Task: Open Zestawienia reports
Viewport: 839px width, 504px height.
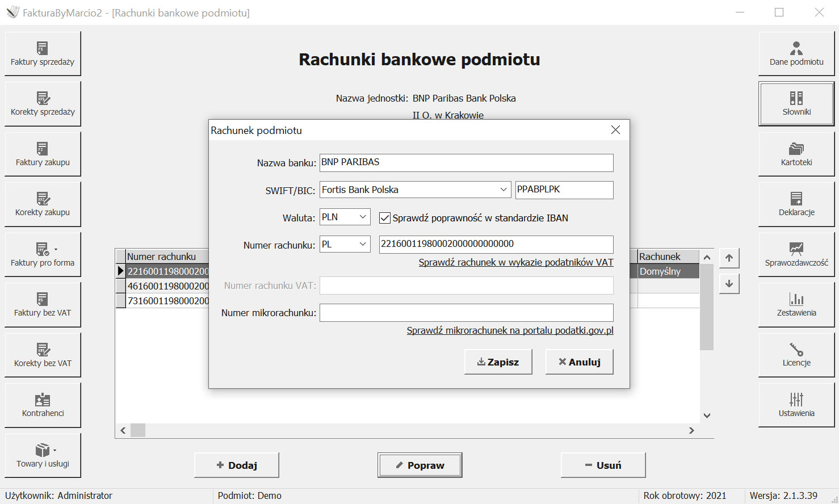Action: (796, 304)
